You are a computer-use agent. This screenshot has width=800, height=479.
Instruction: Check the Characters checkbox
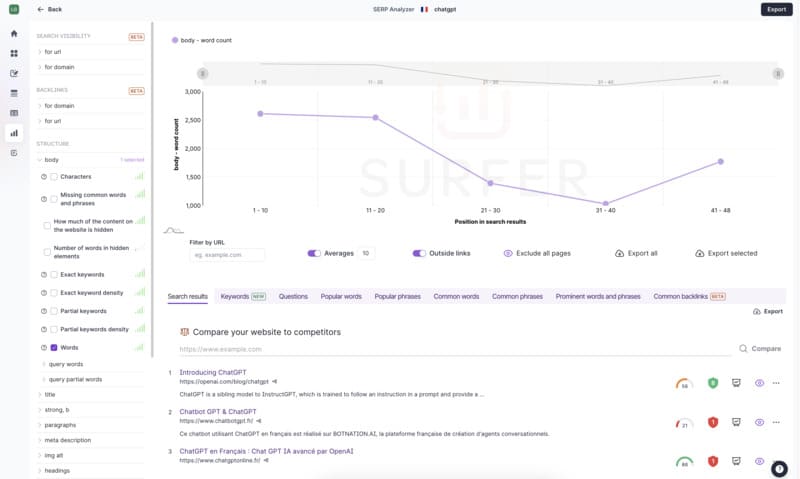point(54,177)
